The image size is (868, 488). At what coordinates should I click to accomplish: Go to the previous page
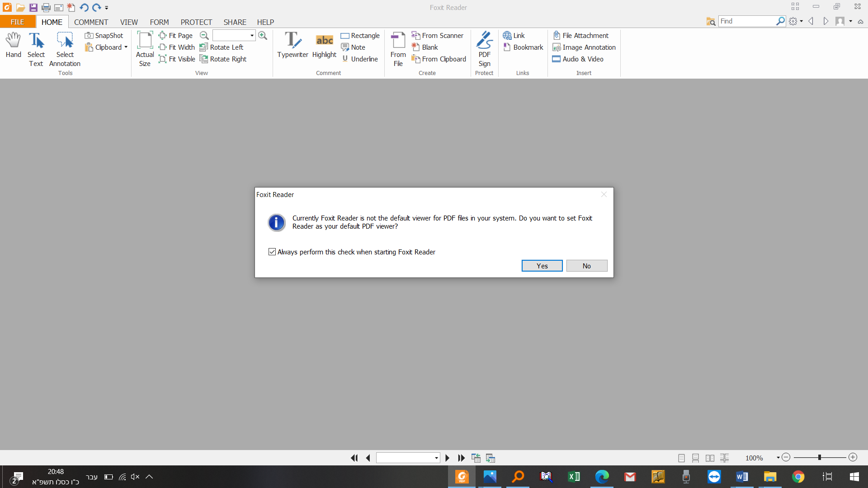(x=368, y=458)
